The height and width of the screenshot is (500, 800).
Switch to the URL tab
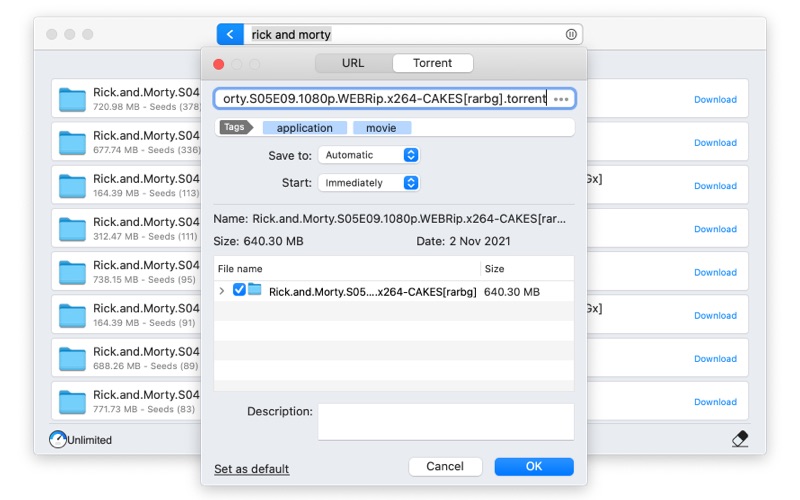coord(354,63)
